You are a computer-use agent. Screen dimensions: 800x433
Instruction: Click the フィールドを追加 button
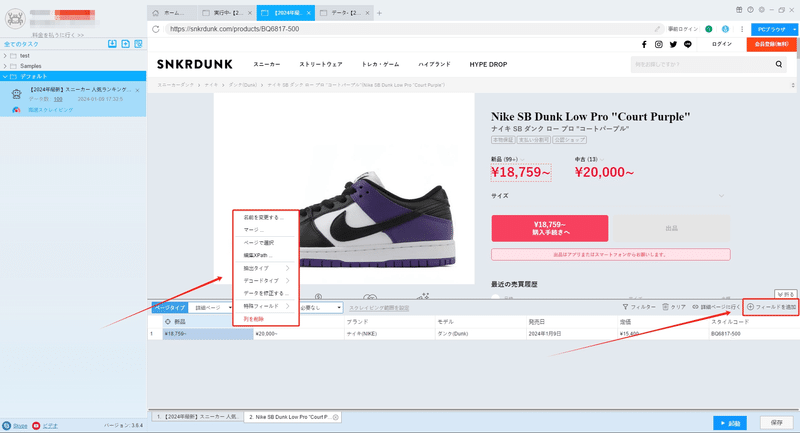771,307
